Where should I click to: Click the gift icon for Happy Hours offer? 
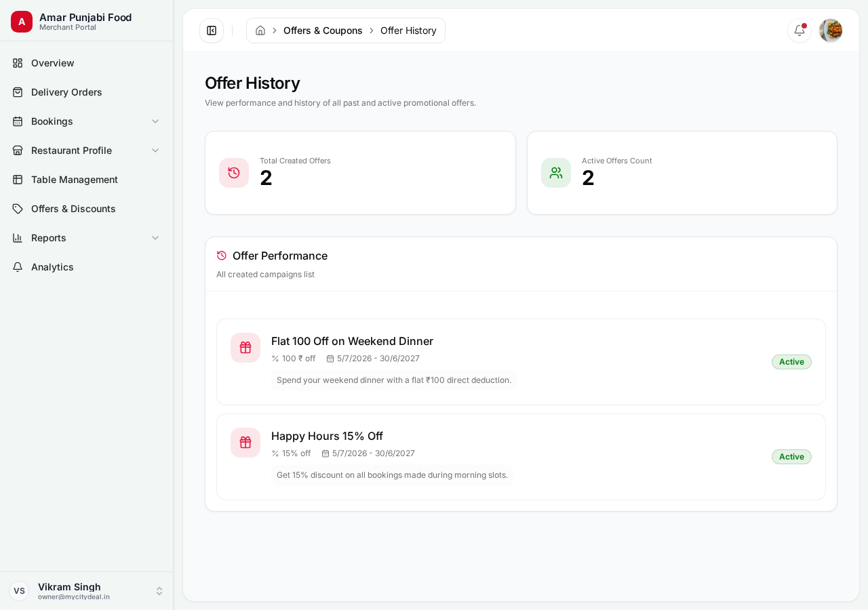click(245, 443)
